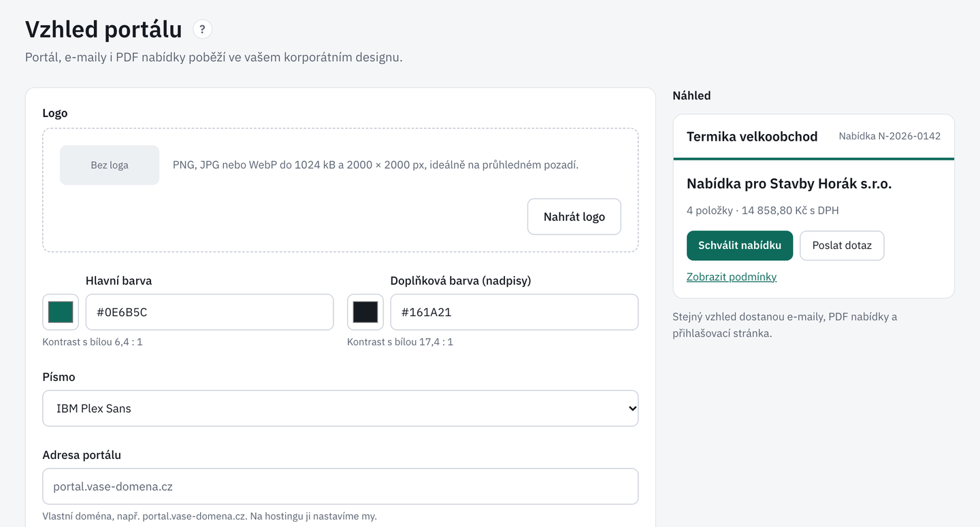Screen dimensions: 980x527
Task: Click Schválit nabídku in preview
Action: pyautogui.click(x=740, y=245)
